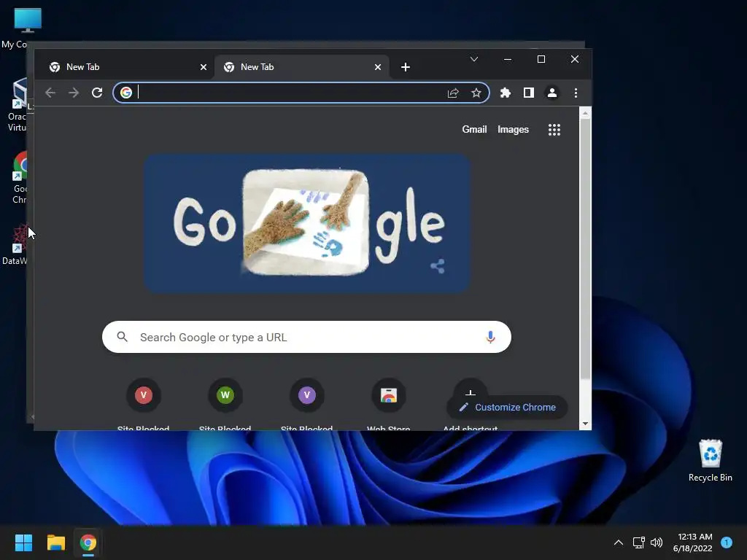Viewport: 747px width, 560px height.
Task: Click the Chrome taskbar icon
Action: click(x=88, y=542)
